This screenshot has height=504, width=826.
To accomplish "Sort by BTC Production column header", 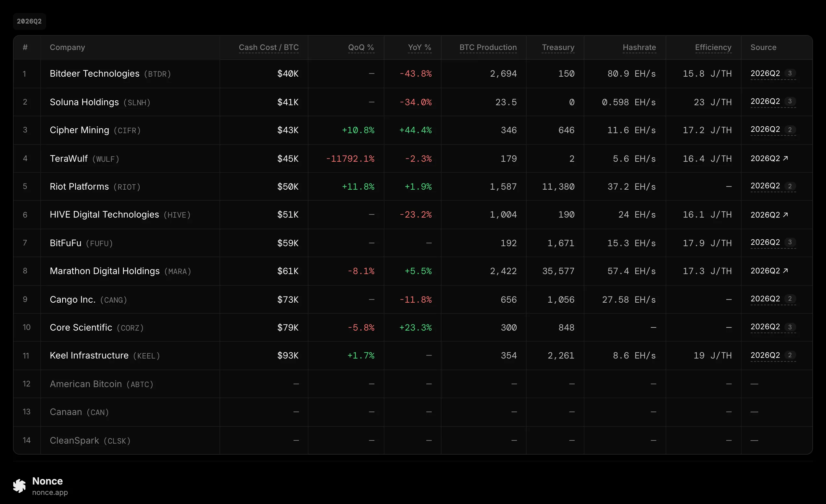I will (488, 47).
